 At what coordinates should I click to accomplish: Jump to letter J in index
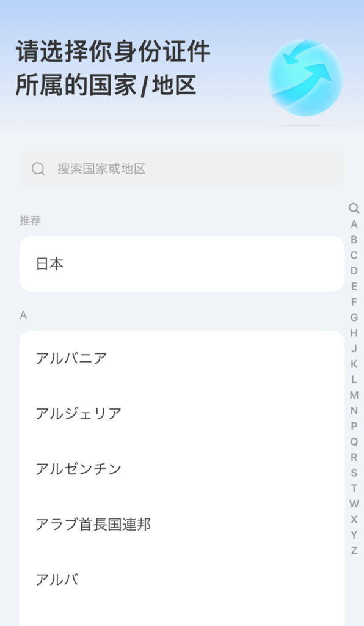tap(354, 348)
